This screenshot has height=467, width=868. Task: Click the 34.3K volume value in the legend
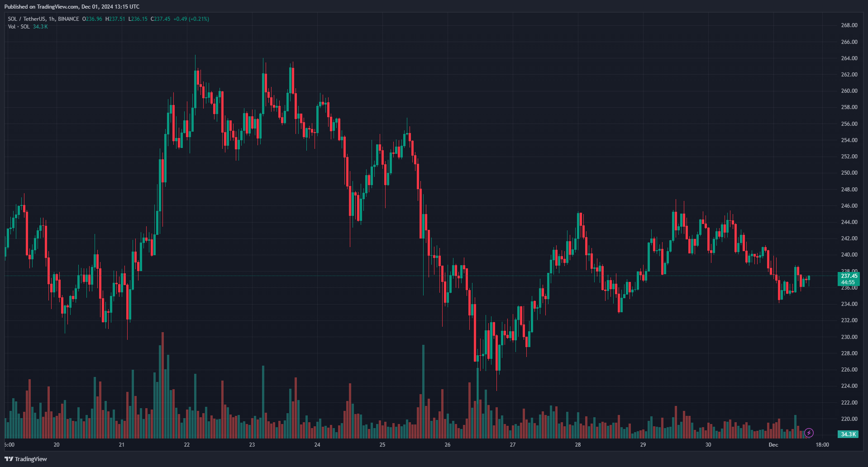click(x=40, y=27)
